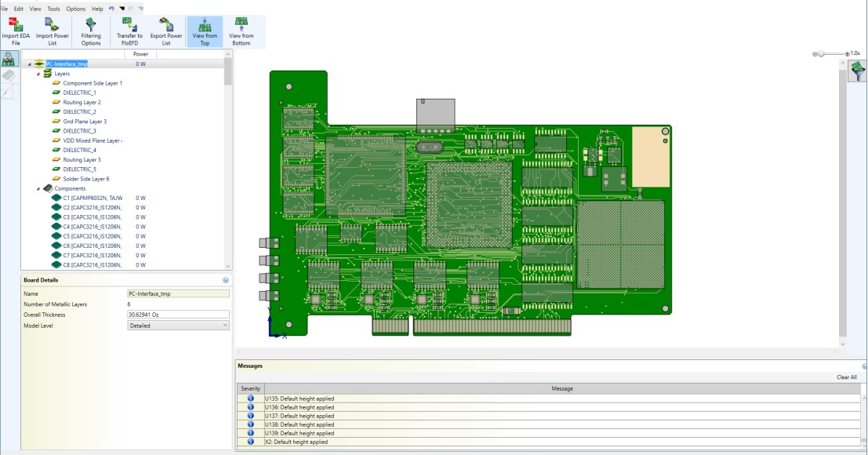Open the Options menu
This screenshot has width=868, height=455.
tap(76, 9)
